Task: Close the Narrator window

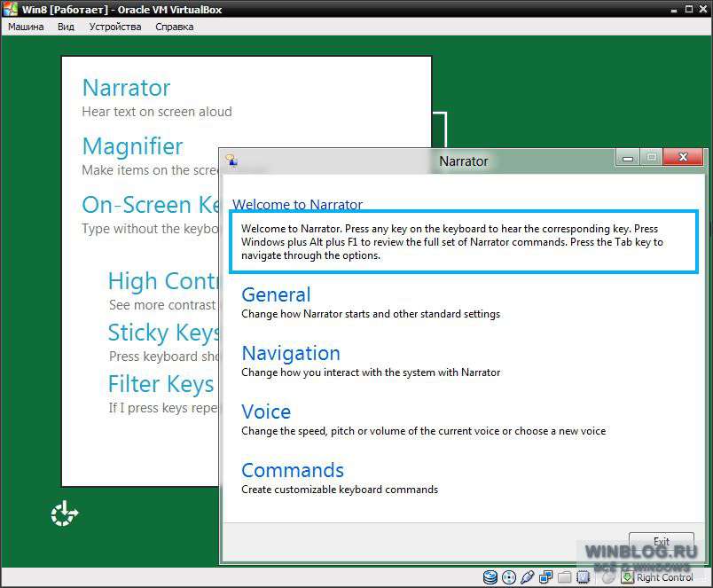Action: pyautogui.click(x=683, y=157)
